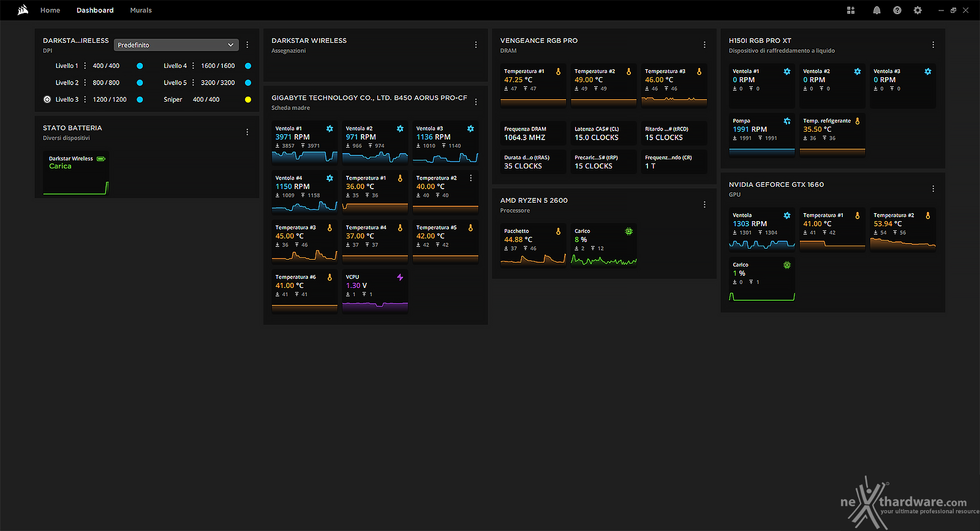Open Livello 5 options dots
Screen dimensions: 980x531
[194, 83]
